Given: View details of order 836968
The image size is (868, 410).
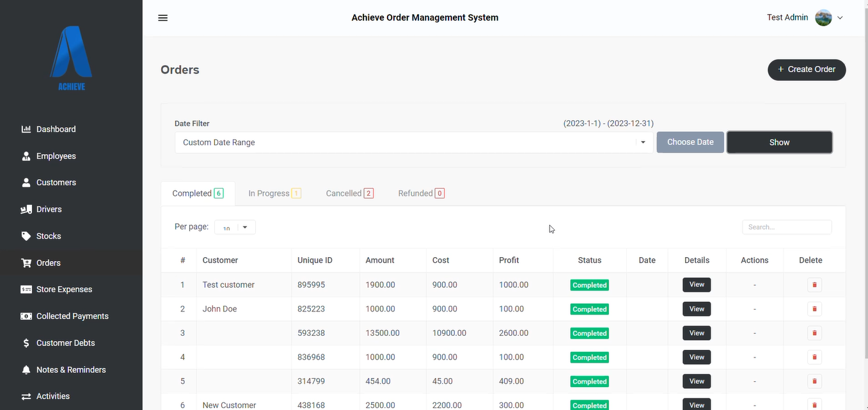Looking at the screenshot, I should click(697, 357).
